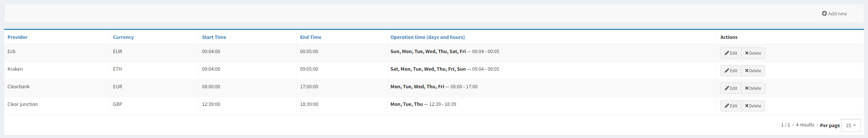Sort by Start Time column header

214,37
